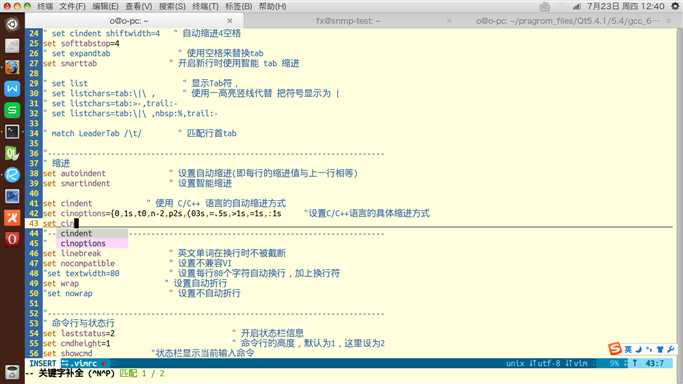
Task: Click 'set autoindent' on line 38
Action: pos(74,173)
